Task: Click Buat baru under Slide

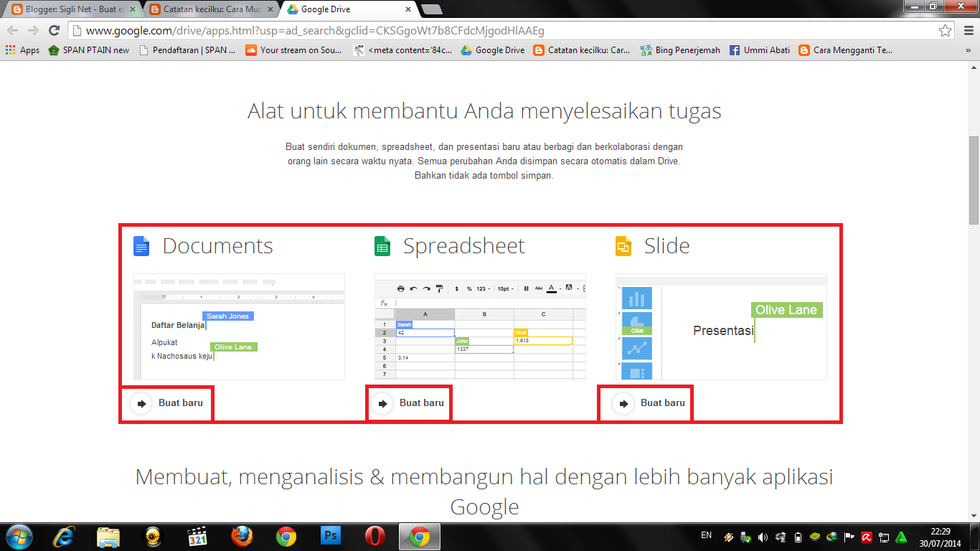Action: coord(663,403)
